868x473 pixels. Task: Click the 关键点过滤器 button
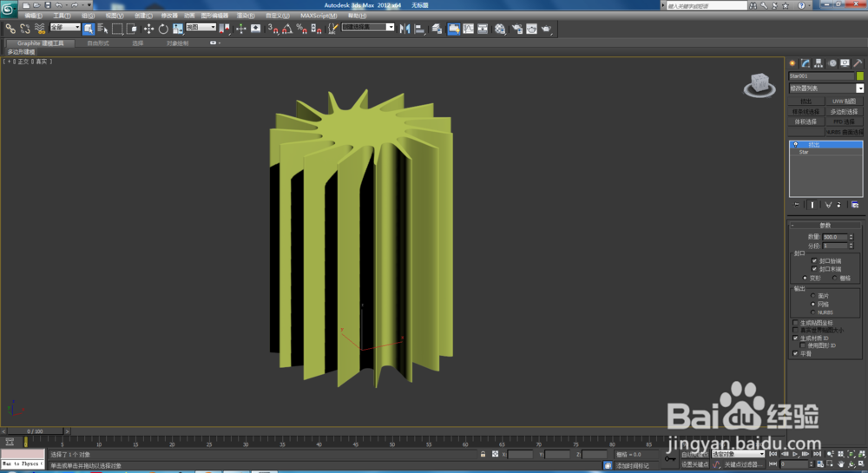[x=742, y=464]
